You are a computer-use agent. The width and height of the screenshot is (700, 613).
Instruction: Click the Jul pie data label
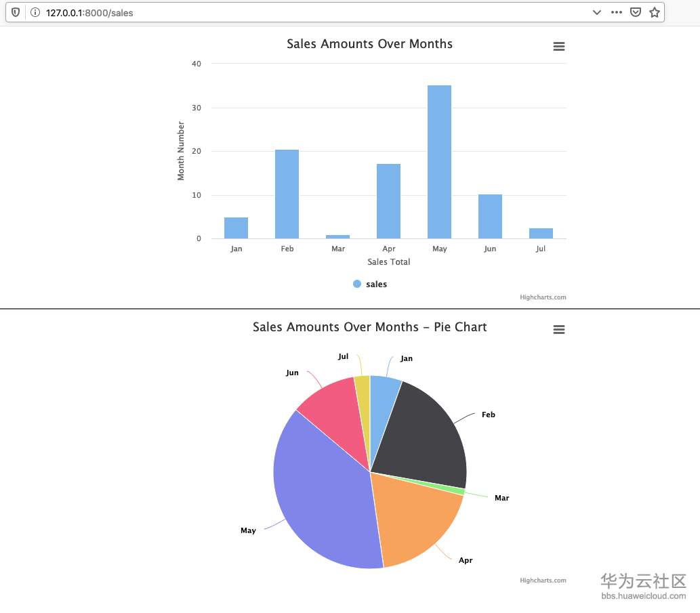pyautogui.click(x=343, y=356)
